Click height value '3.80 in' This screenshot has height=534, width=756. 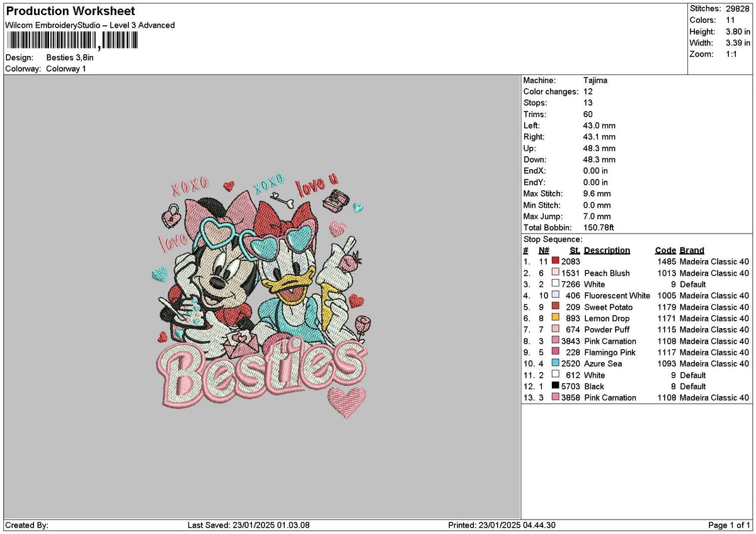[x=738, y=31]
